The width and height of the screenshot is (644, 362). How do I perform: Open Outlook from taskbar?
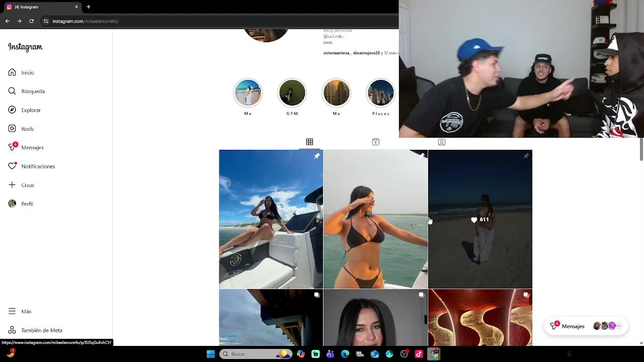[374, 354]
